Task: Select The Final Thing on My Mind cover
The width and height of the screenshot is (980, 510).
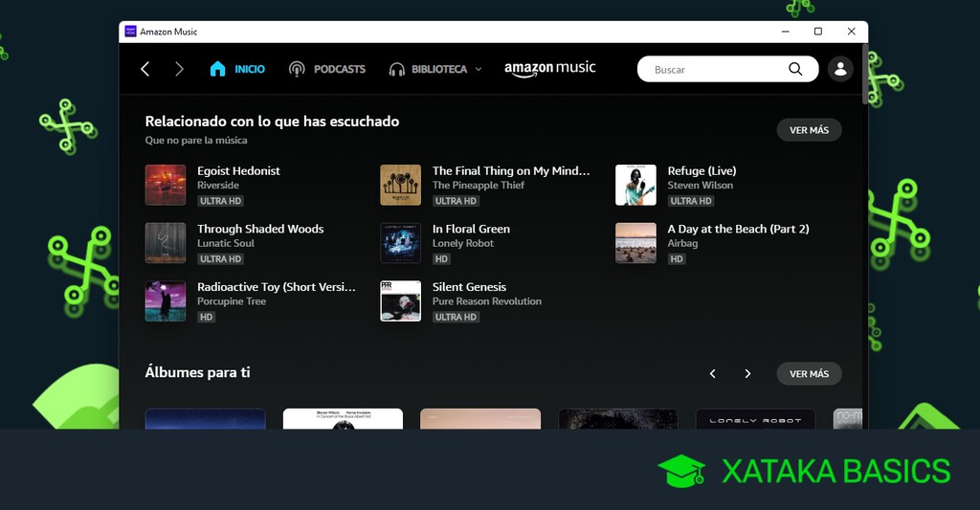Action: tap(401, 185)
